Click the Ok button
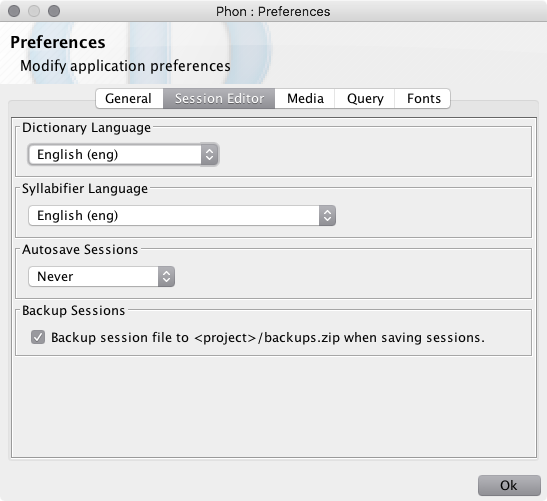This screenshot has height=501, width=547. tap(509, 485)
